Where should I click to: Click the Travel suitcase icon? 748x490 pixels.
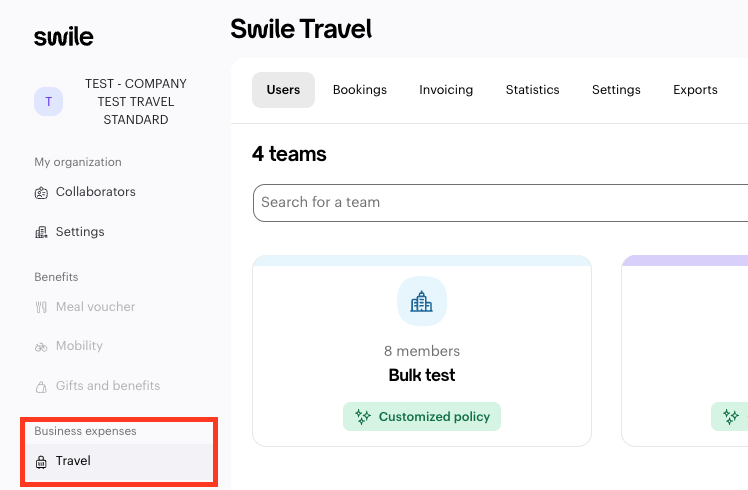click(x=41, y=462)
